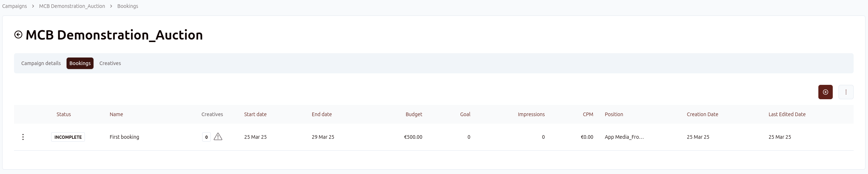868x174 pixels.
Task: Sort by Budget column header
Action: 414,114
